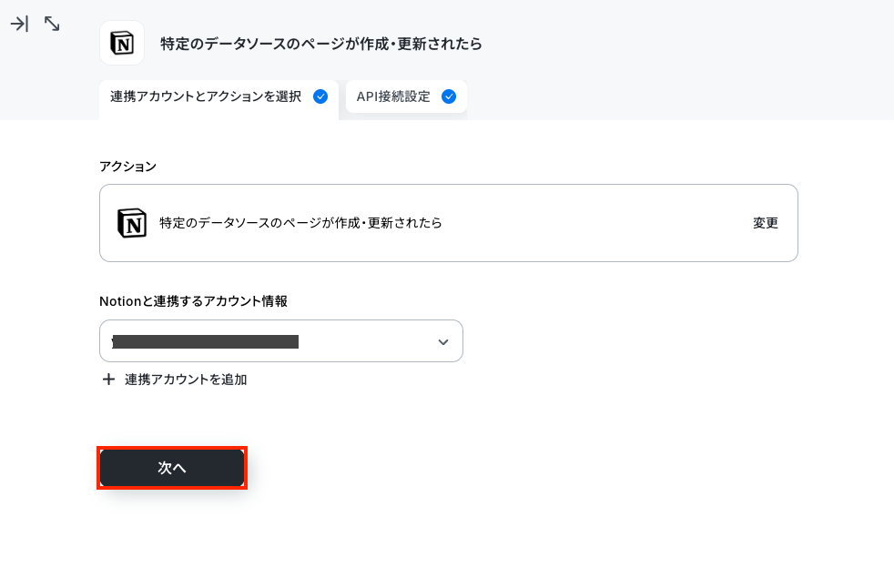Click the Notionと連携するアカウント情報 label
The width and height of the screenshot is (894, 588).
pyautogui.click(x=193, y=301)
